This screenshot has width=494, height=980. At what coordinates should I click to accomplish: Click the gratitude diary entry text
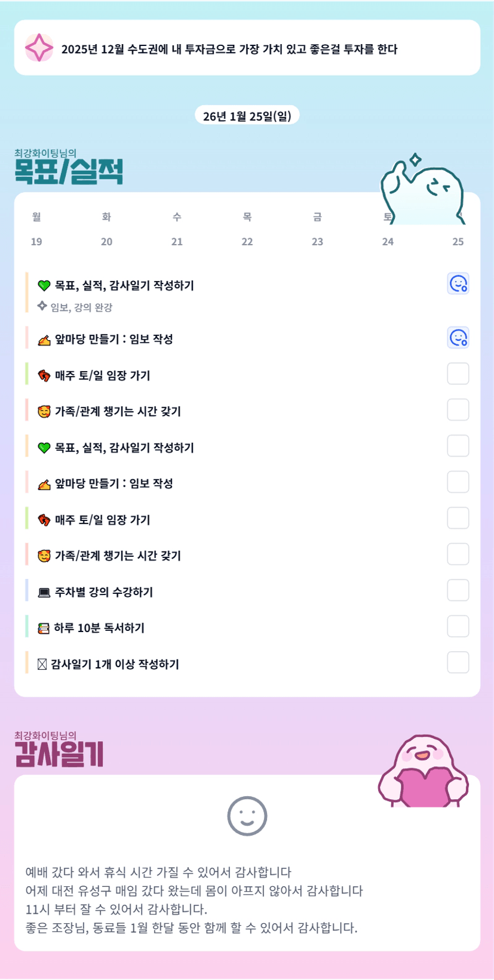pyautogui.click(x=194, y=899)
